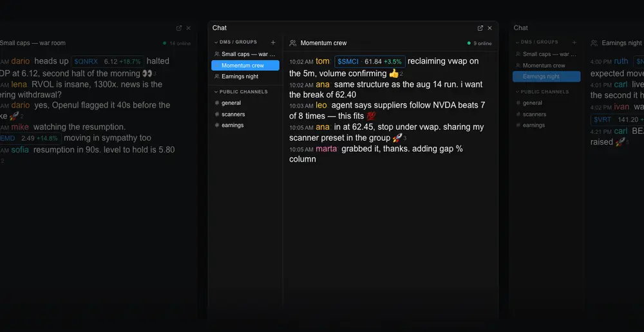Viewport: 644px width, 332px height.
Task: Click username sofia in war room chat
Action: (x=20, y=150)
